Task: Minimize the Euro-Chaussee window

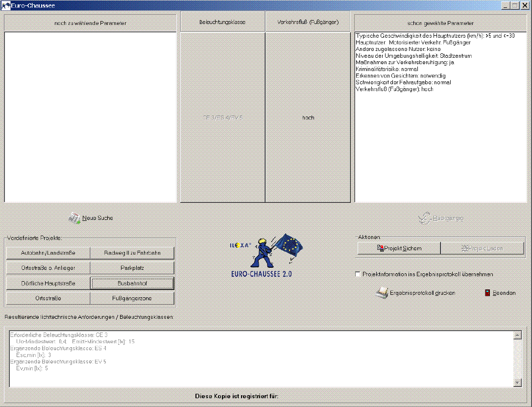Action: point(506,5)
